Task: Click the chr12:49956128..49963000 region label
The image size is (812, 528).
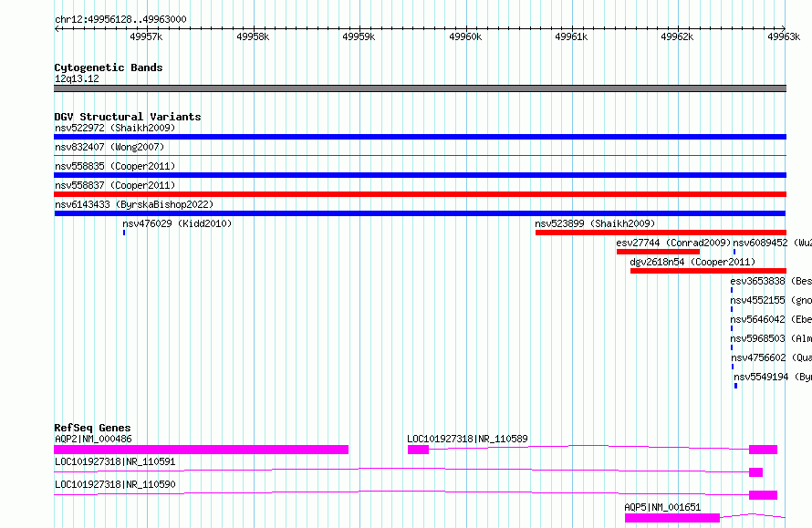Action: tap(120, 19)
